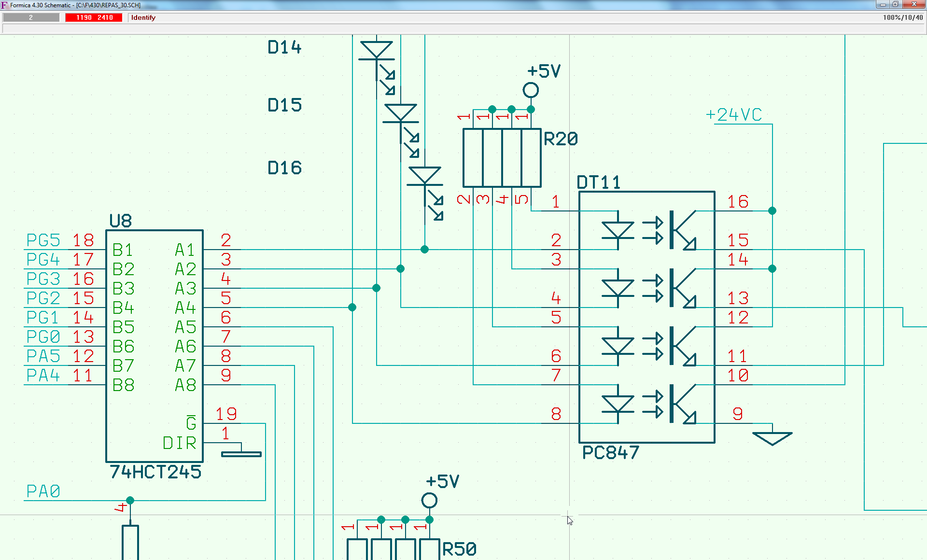The image size is (927, 560).
Task: Click the D14 reference label
Action: [284, 47]
